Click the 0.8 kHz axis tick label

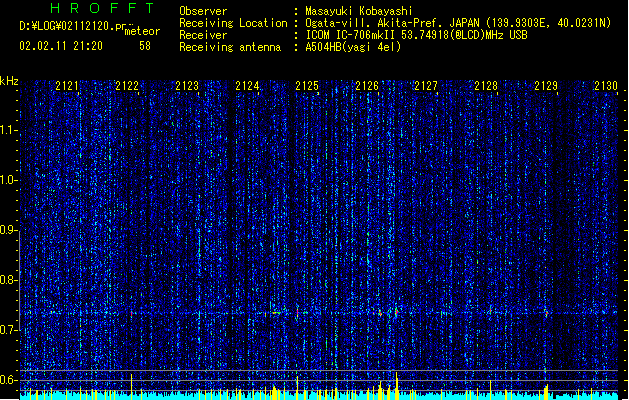(x=8, y=280)
